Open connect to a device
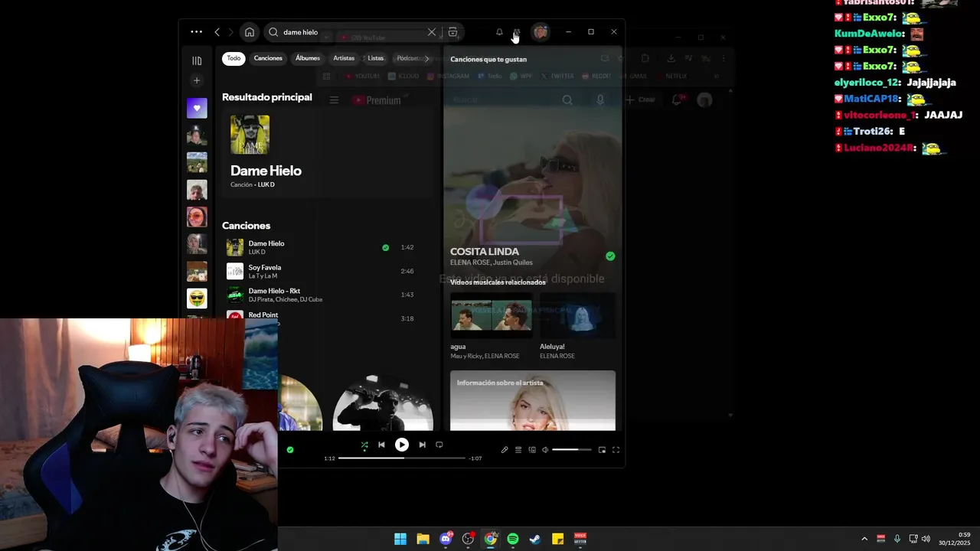Screen dimensions: 980x551 click(532, 450)
